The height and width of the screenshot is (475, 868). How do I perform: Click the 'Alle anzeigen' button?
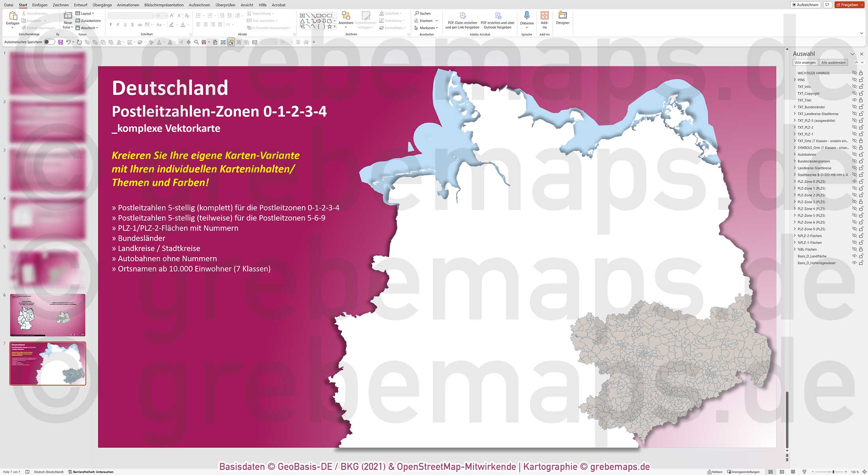805,62
